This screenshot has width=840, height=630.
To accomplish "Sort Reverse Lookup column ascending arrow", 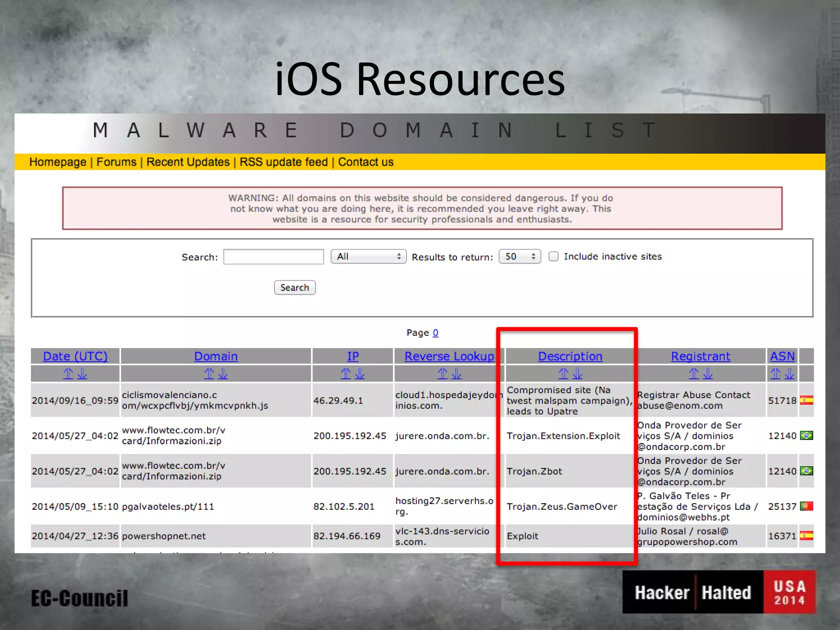I will click(x=442, y=374).
